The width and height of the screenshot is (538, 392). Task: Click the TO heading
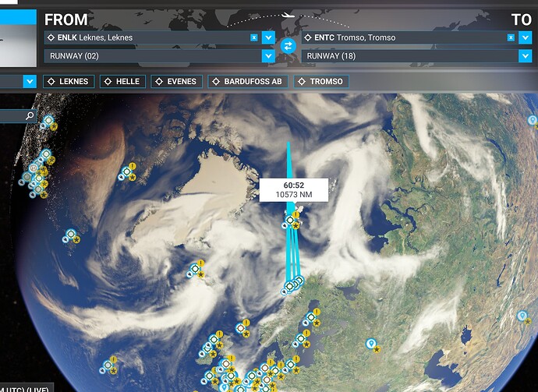pyautogui.click(x=522, y=20)
